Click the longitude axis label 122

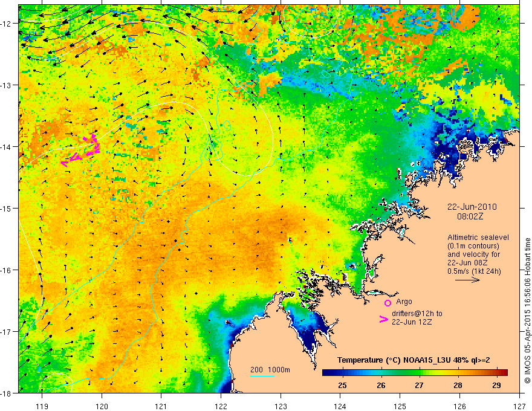221,406
